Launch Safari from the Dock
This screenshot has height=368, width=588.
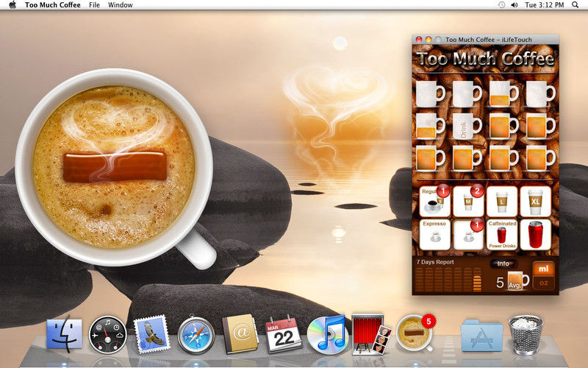196,335
